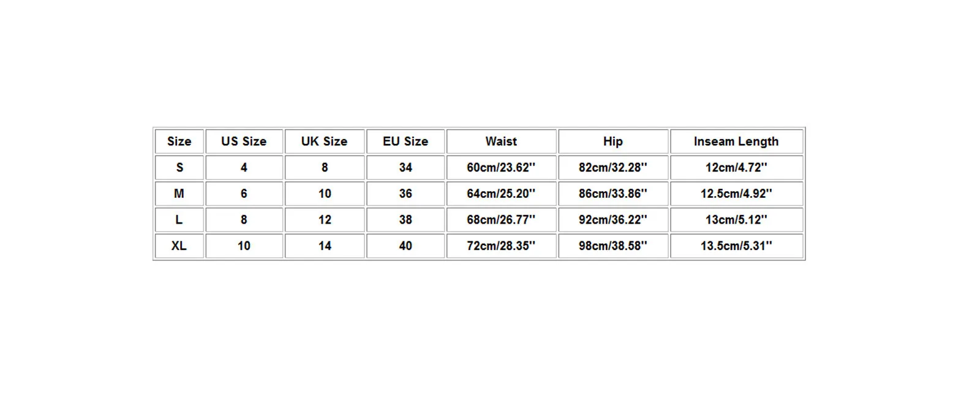Click the US Size header cell
Image resolution: width=980 pixels, height=397 pixels.
pos(244,142)
